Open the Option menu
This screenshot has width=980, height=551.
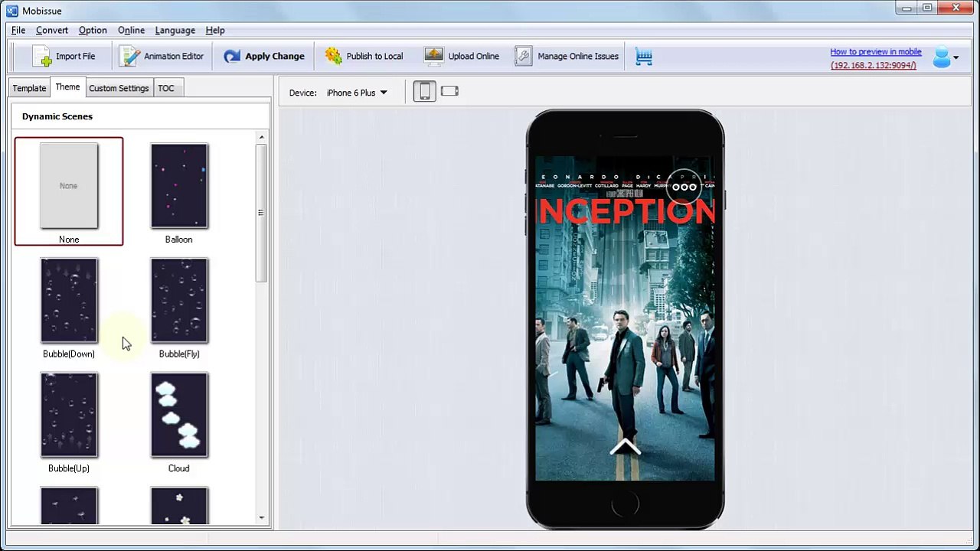(x=93, y=30)
